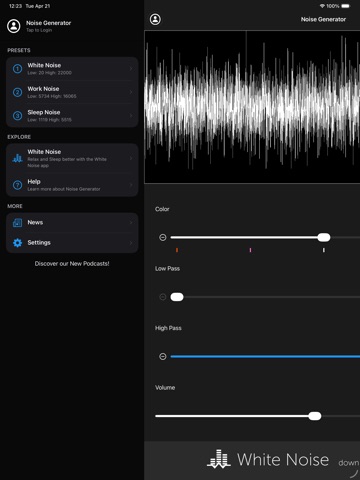Tap the minus icon beside Low Pass slider
The height and width of the screenshot is (480, 360).
click(163, 297)
